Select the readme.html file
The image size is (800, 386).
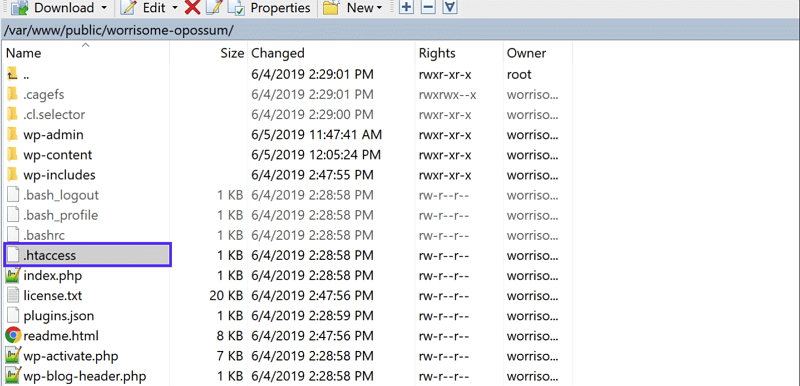point(61,336)
